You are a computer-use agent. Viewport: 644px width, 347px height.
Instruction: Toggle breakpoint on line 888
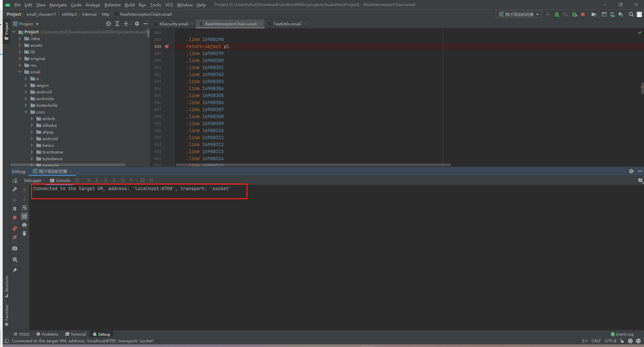[167, 46]
